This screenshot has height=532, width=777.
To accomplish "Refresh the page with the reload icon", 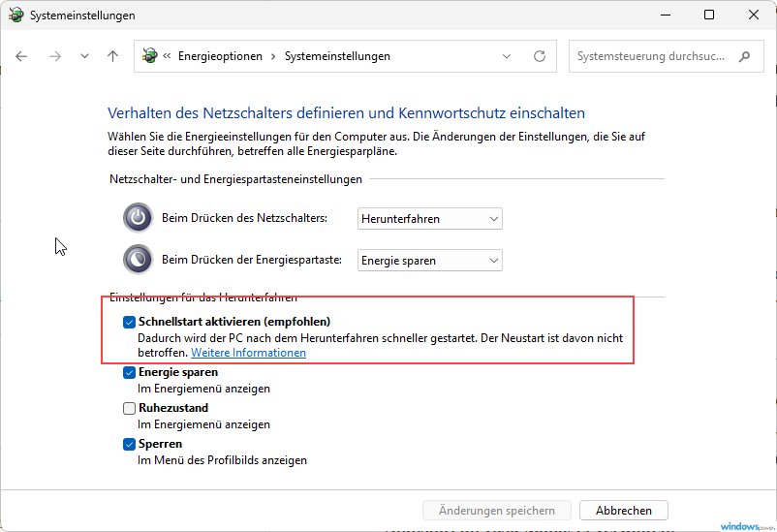I will 540,56.
